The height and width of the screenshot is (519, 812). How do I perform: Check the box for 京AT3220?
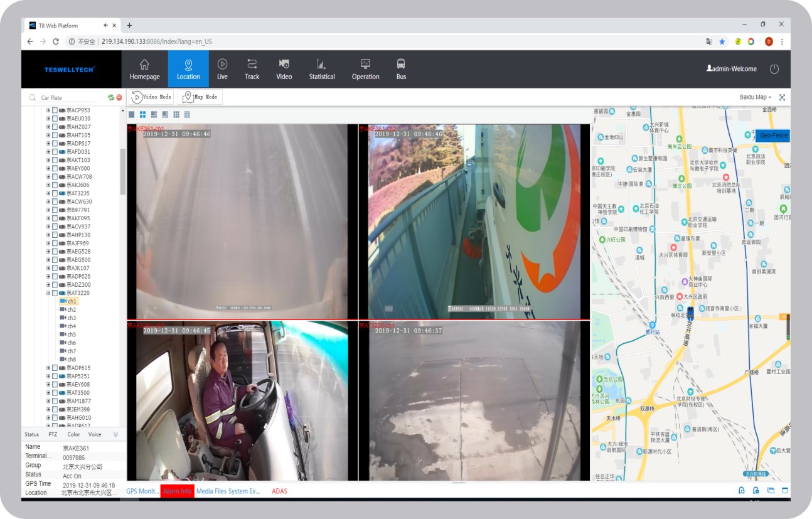[x=55, y=293]
